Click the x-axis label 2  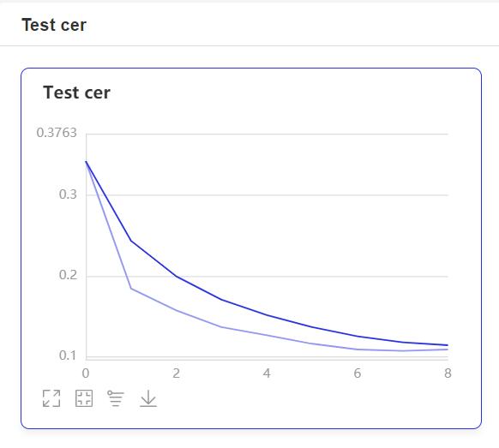(177, 373)
